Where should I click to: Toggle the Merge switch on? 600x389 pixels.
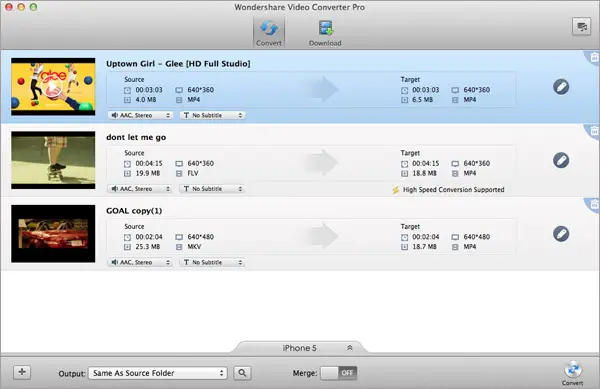(x=338, y=373)
